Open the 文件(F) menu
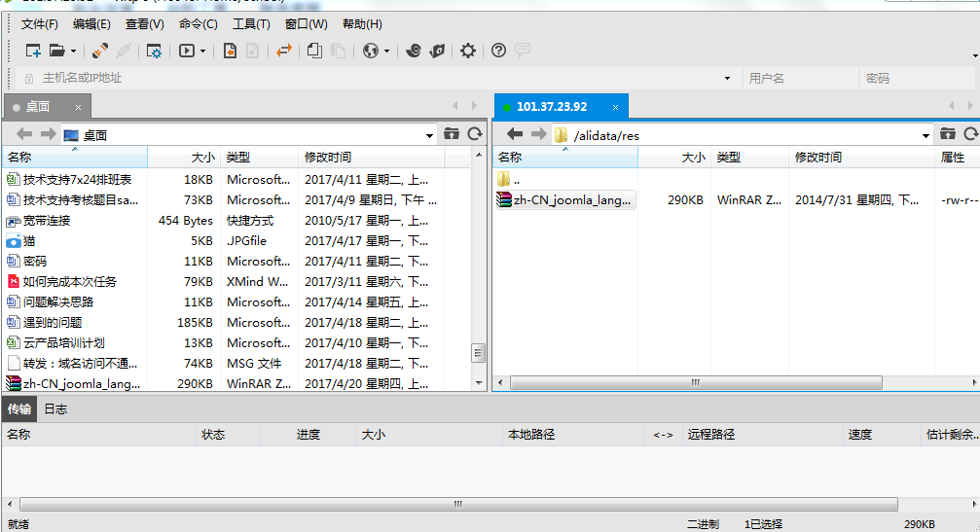The height and width of the screenshot is (532, 980). click(39, 24)
